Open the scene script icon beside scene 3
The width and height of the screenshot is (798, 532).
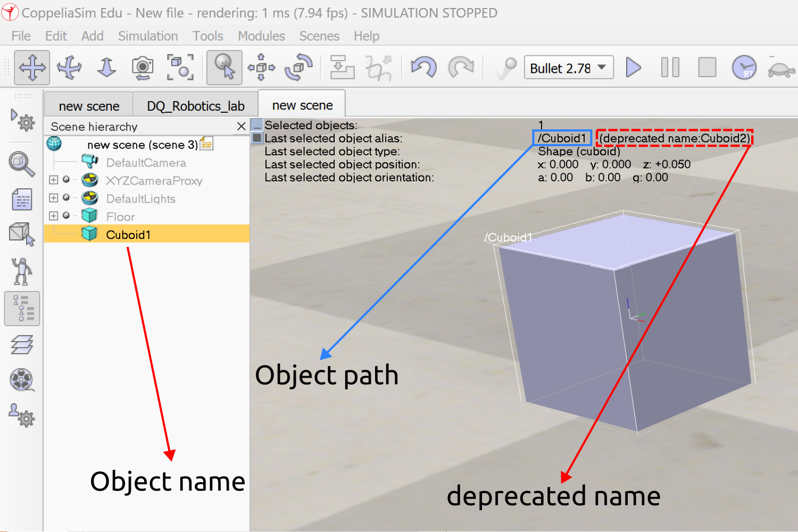(x=206, y=144)
